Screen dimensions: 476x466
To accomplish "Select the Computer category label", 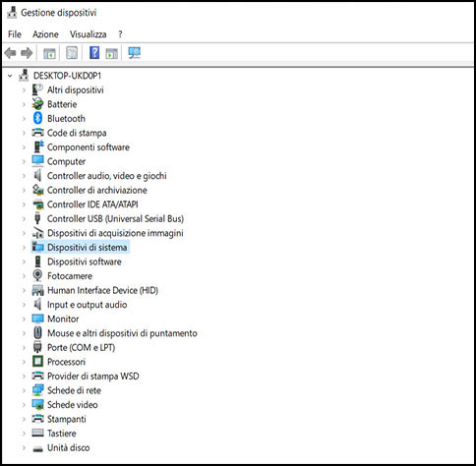I will coord(66,161).
